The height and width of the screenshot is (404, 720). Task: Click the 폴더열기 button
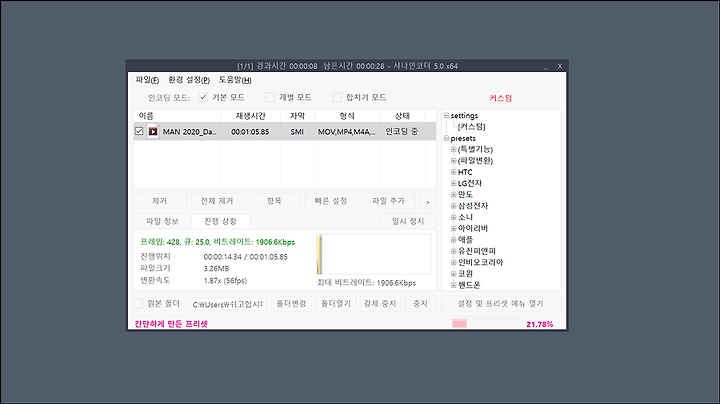(336, 303)
